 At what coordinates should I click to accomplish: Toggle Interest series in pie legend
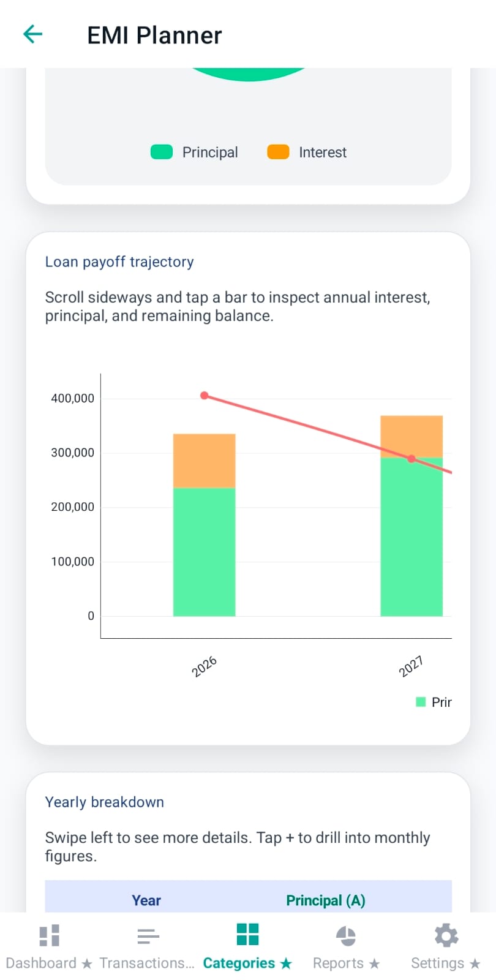322,153
